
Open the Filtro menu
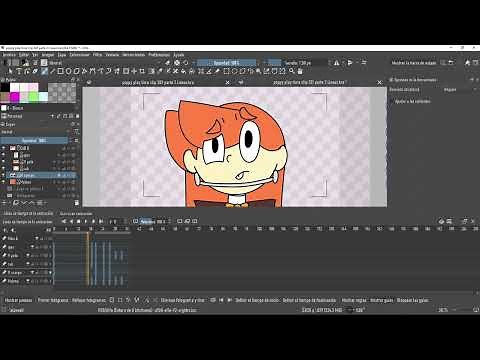click(97, 55)
